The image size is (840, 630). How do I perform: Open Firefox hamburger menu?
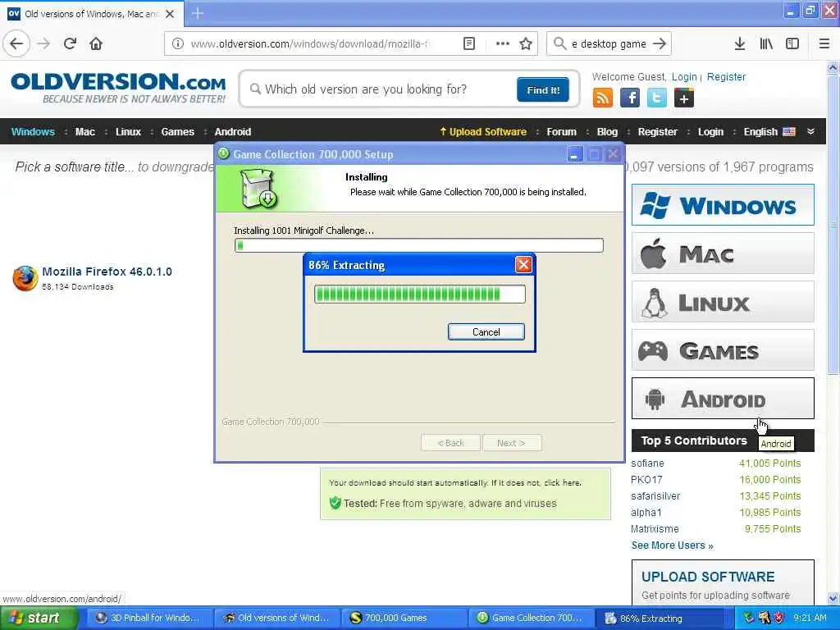point(824,43)
